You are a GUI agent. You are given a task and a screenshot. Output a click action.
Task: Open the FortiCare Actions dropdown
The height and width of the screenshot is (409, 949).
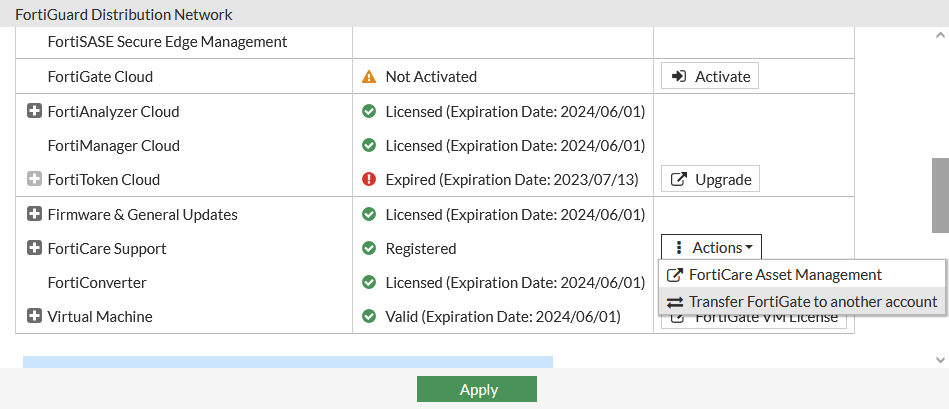click(711, 248)
